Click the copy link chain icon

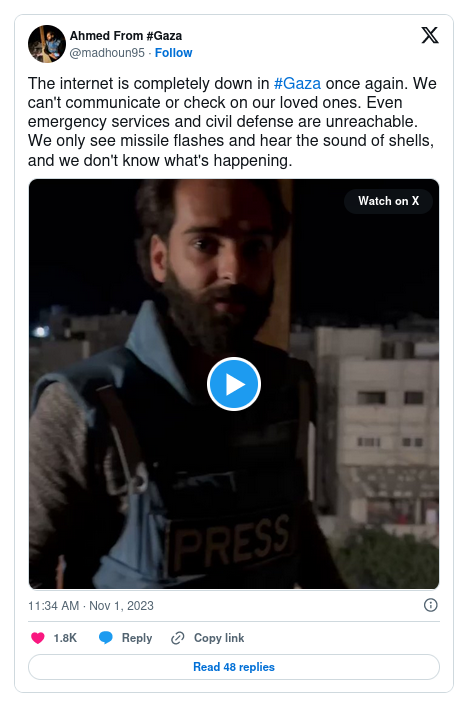[x=178, y=638]
